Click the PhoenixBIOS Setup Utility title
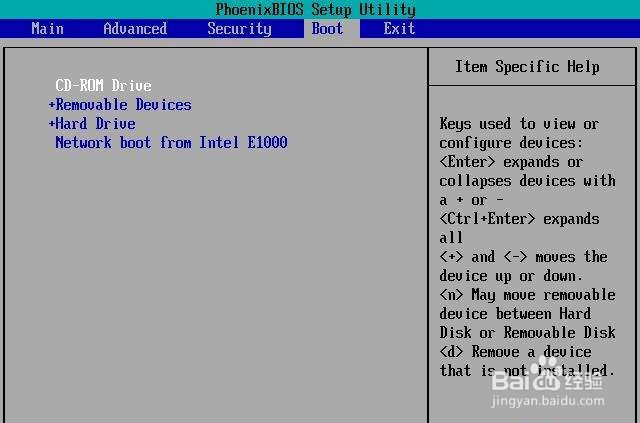This screenshot has width=640, height=423. (316, 9)
